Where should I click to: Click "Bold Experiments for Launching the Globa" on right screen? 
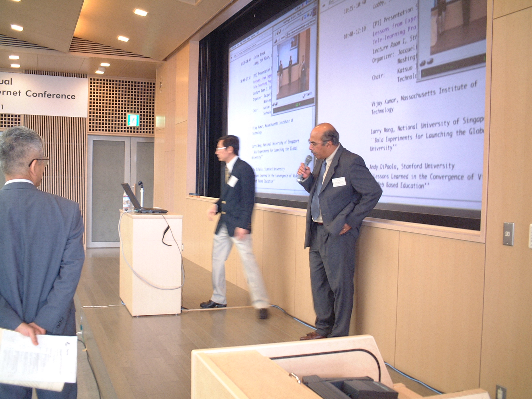pos(429,136)
